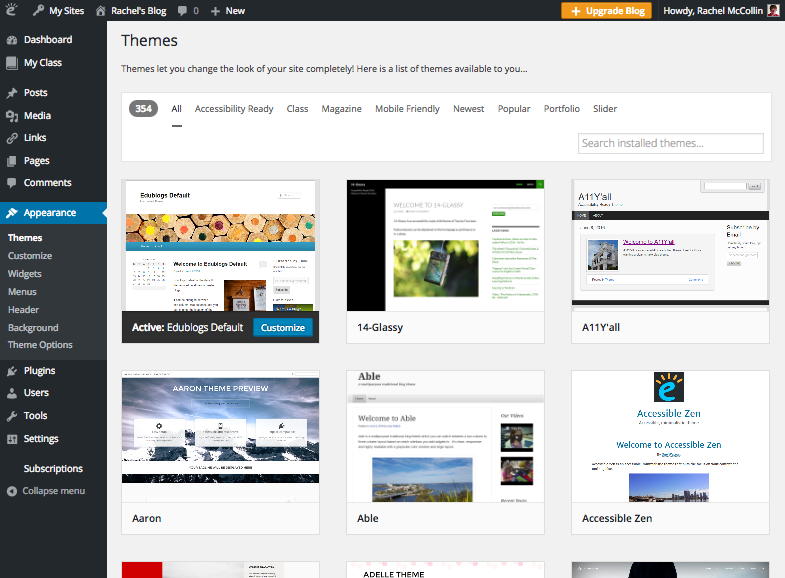The width and height of the screenshot is (785, 578).
Task: Open Theme Options submenu item
Action: [40, 345]
